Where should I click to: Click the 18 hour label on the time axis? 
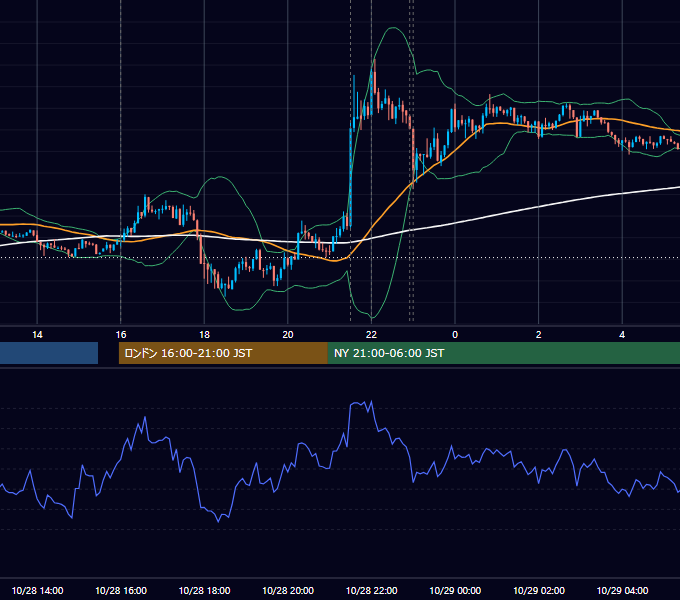coord(204,335)
